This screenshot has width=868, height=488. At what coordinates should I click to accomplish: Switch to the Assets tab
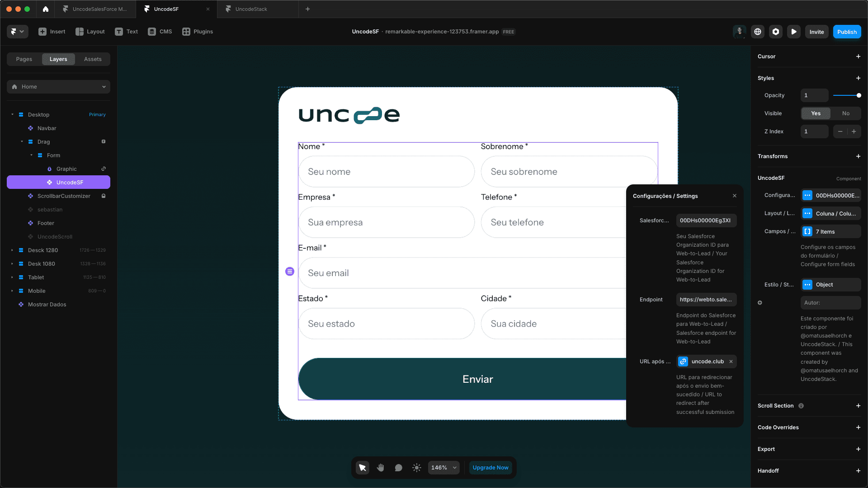(93, 59)
